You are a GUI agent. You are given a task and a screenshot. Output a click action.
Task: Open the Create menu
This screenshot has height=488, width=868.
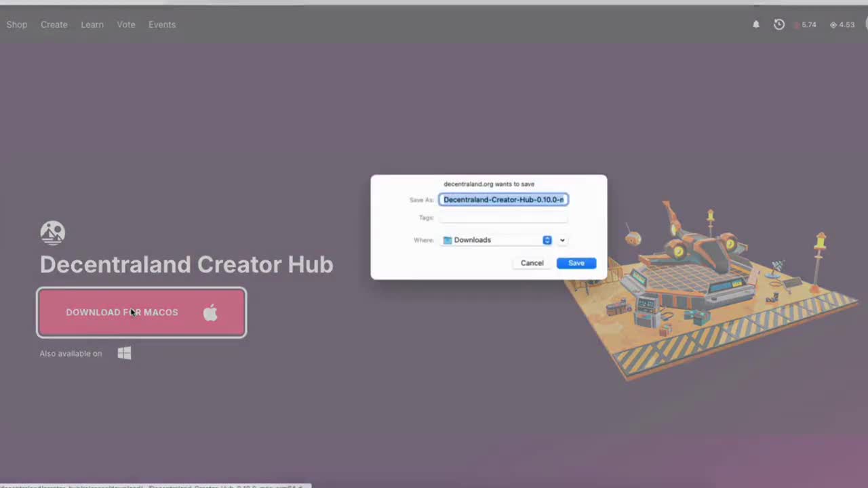54,24
